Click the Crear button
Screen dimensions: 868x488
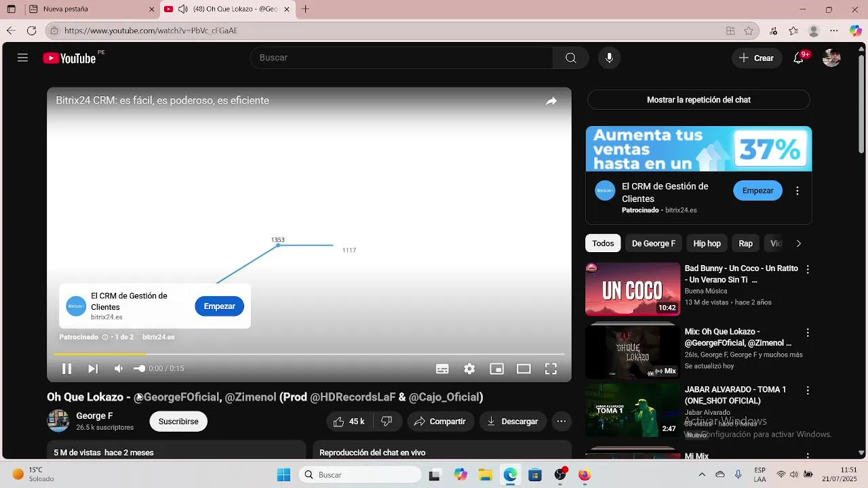[x=757, y=58]
